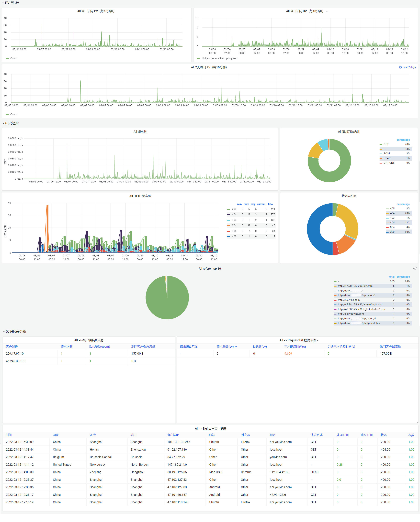Open the 今日访问 UV panel title dropdown
The width and height of the screenshot is (420, 522).
327,11
